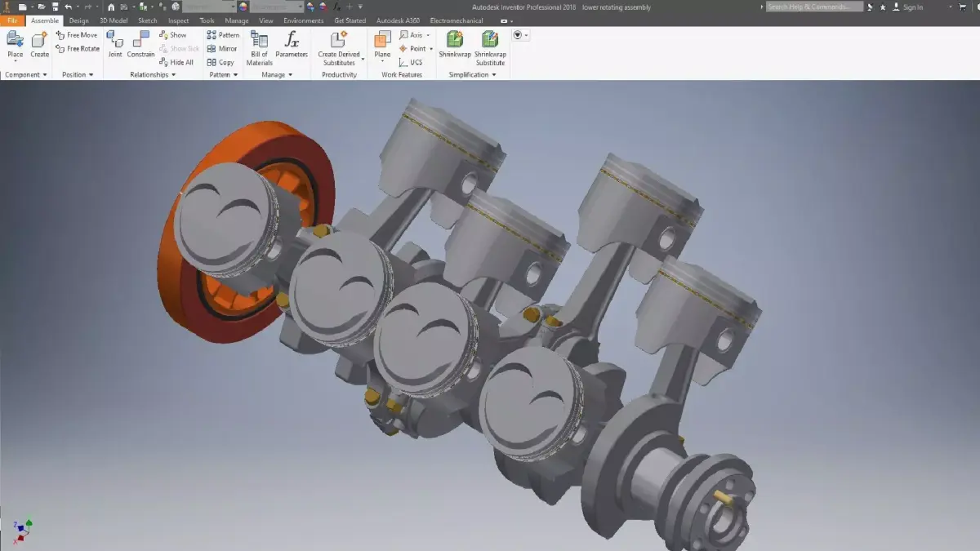Click the Constrain tool icon
The image size is (980, 551).
coord(140,39)
